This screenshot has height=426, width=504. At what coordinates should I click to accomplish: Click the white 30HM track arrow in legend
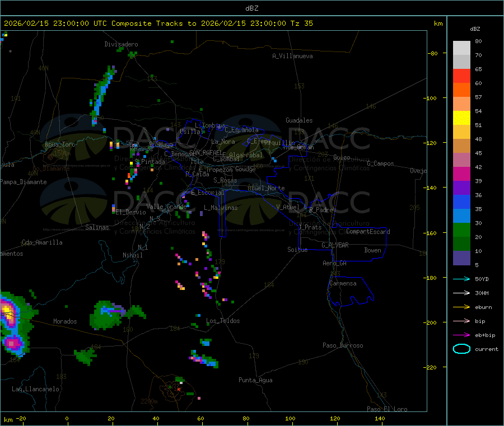click(x=461, y=293)
